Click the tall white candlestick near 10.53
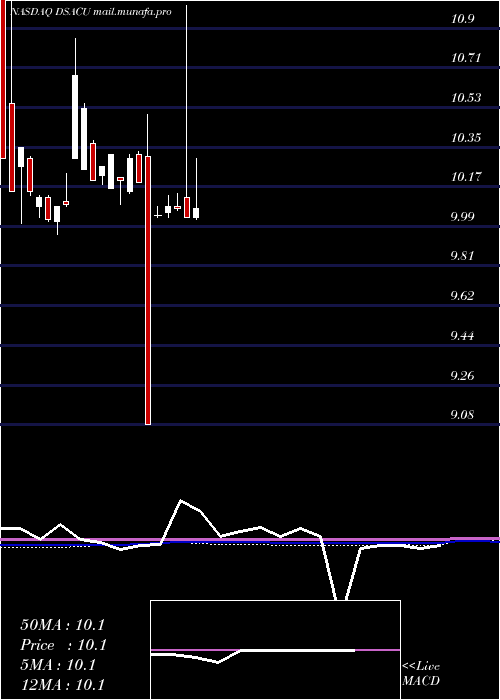This screenshot has width=500, height=700. point(75,117)
